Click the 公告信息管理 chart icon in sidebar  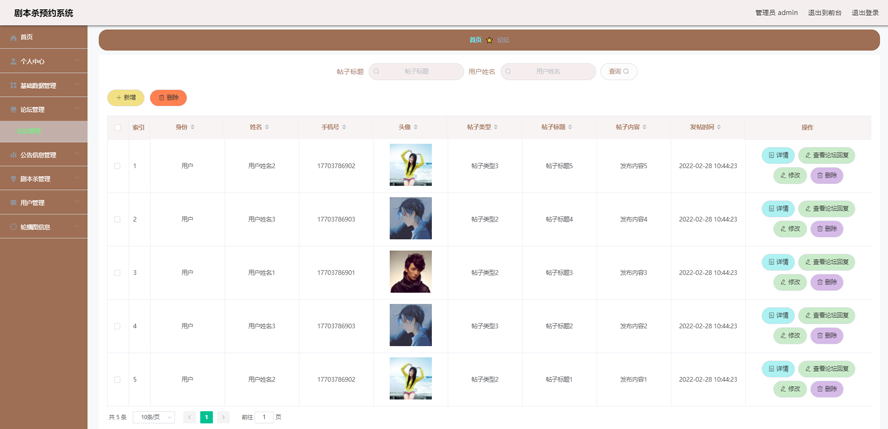(x=13, y=155)
